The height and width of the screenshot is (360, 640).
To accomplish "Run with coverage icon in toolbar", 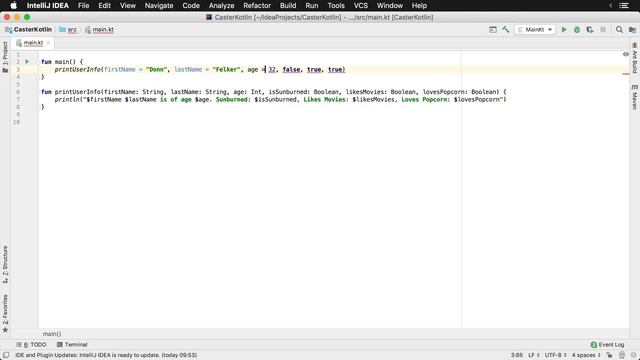I will (590, 29).
